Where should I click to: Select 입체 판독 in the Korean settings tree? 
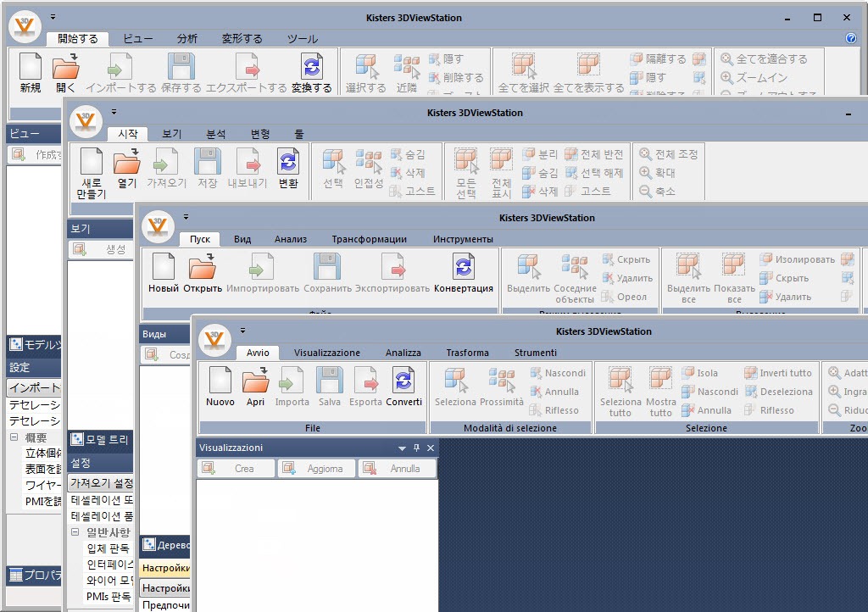pos(108,548)
